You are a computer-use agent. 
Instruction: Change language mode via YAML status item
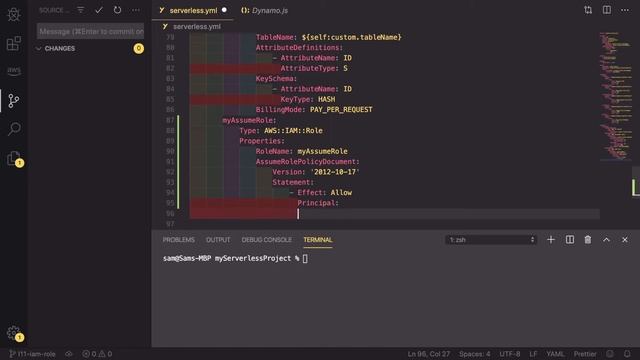pos(555,354)
